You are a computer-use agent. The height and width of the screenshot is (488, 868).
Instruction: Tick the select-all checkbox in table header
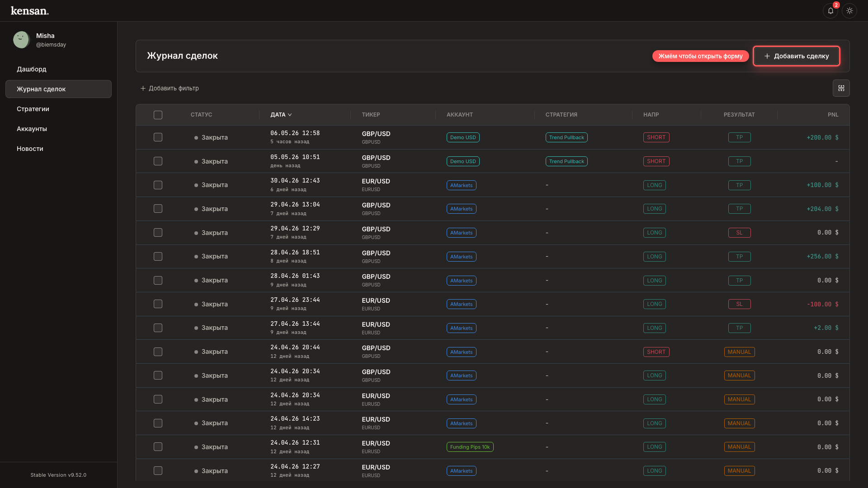[158, 115]
